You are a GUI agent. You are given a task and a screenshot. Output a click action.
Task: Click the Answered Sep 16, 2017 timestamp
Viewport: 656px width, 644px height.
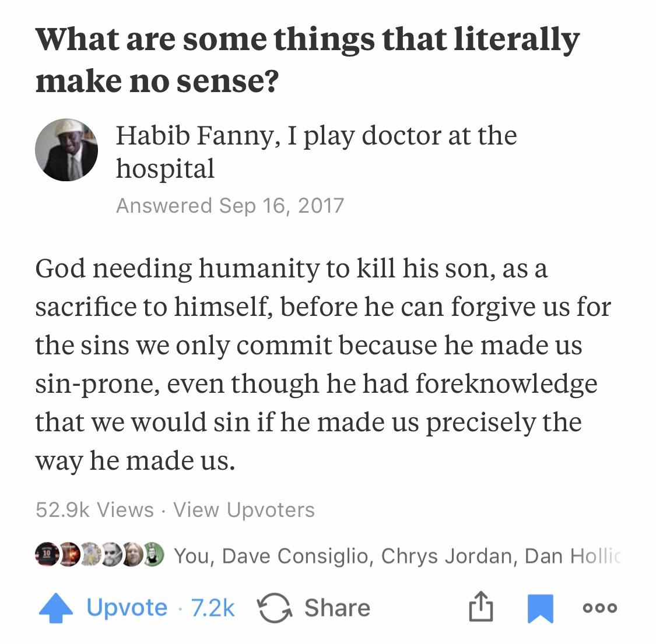pyautogui.click(x=230, y=205)
